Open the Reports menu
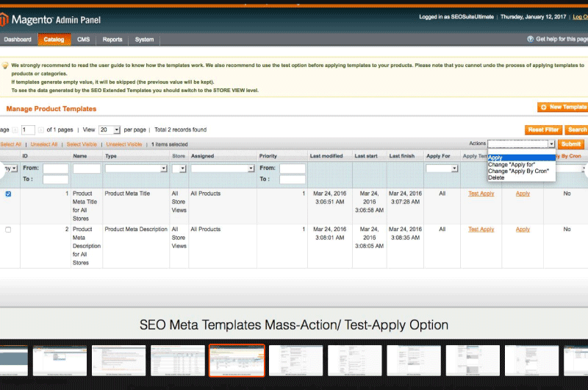Image resolution: width=588 pixels, height=390 pixels. tap(112, 40)
